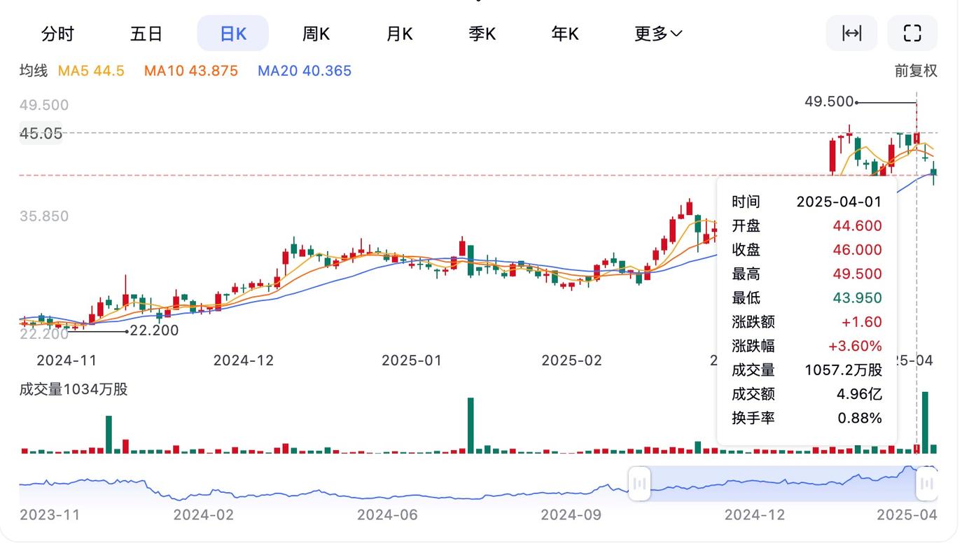
Task: Switch to the 年K yearly tab
Action: tap(565, 34)
